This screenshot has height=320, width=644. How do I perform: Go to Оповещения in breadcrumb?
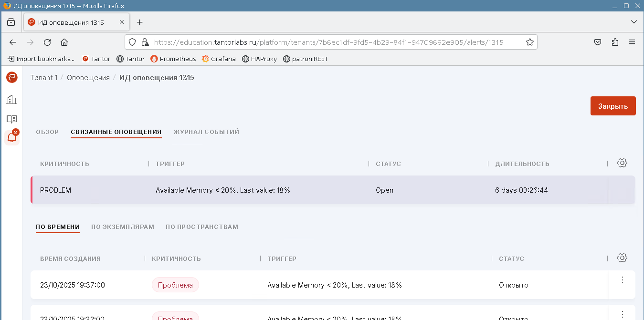pyautogui.click(x=88, y=78)
